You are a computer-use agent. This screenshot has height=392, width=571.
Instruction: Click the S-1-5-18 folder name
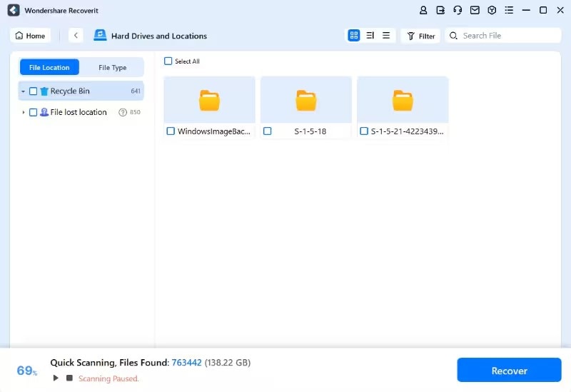pyautogui.click(x=310, y=131)
